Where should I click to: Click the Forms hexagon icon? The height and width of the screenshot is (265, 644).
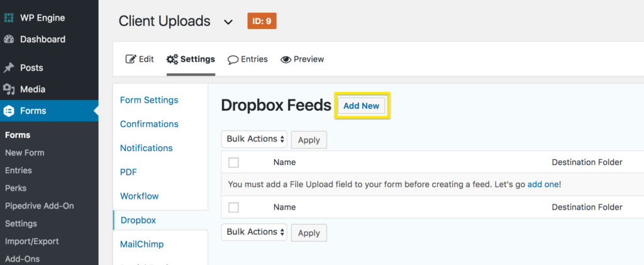pos(9,111)
